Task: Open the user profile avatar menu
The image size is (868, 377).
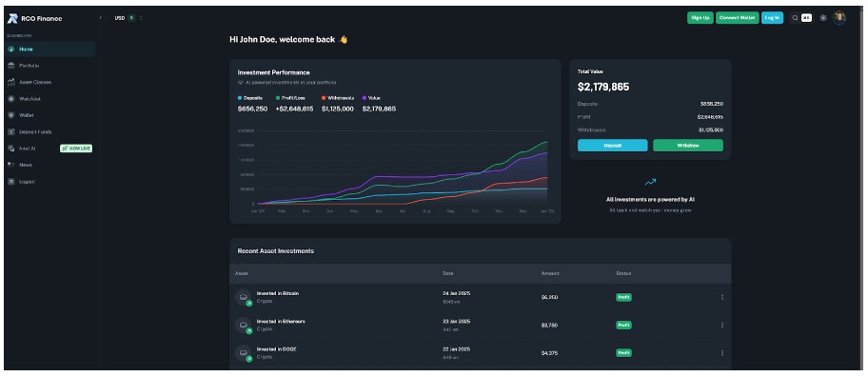Action: [839, 18]
